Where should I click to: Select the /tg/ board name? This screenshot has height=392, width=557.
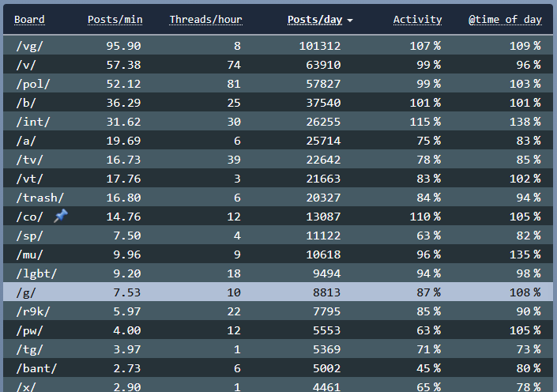pyautogui.click(x=29, y=349)
